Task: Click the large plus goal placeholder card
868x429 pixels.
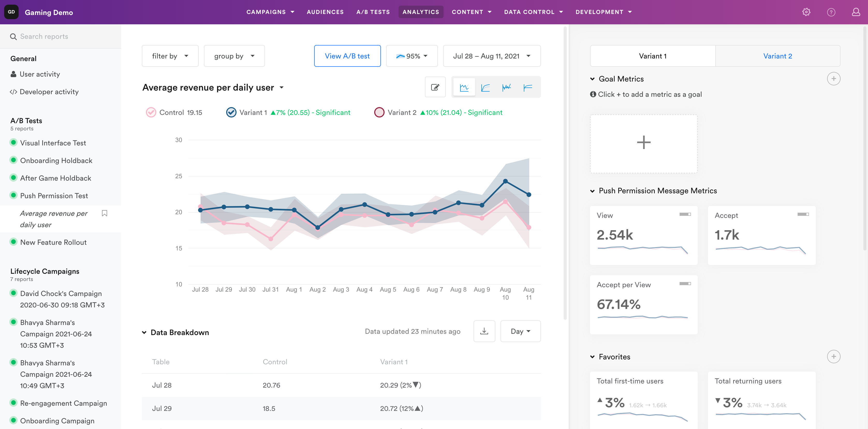Action: [644, 144]
